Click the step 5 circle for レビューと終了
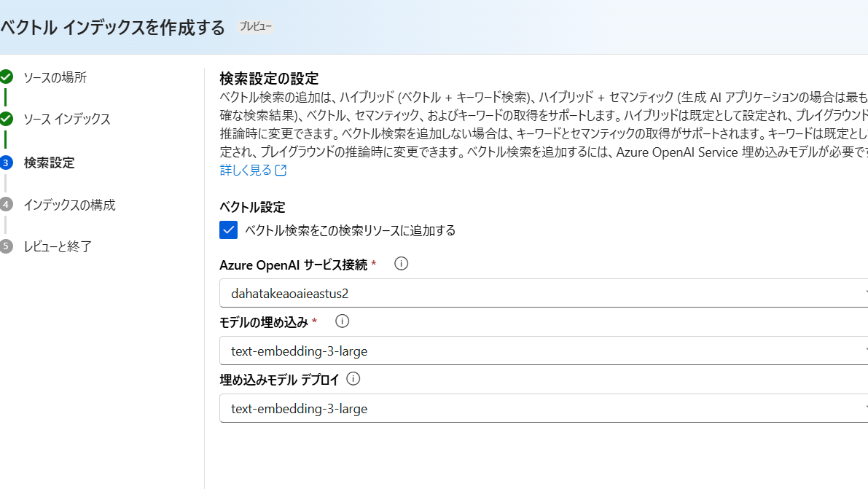The image size is (868, 489). click(x=6, y=246)
